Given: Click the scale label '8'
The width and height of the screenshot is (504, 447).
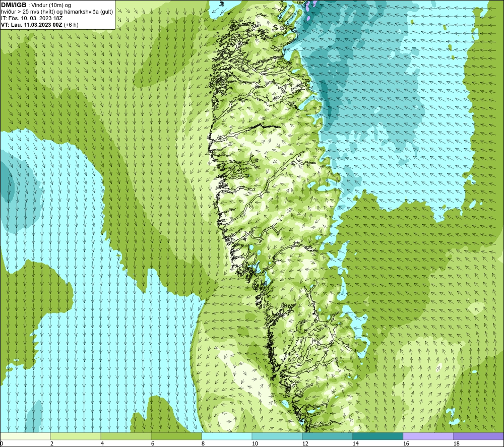Looking at the screenshot, I should 203,443.
